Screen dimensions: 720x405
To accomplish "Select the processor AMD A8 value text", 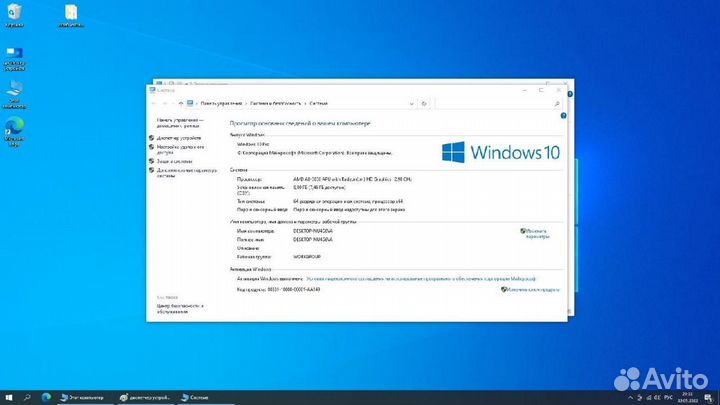I will click(352, 179).
